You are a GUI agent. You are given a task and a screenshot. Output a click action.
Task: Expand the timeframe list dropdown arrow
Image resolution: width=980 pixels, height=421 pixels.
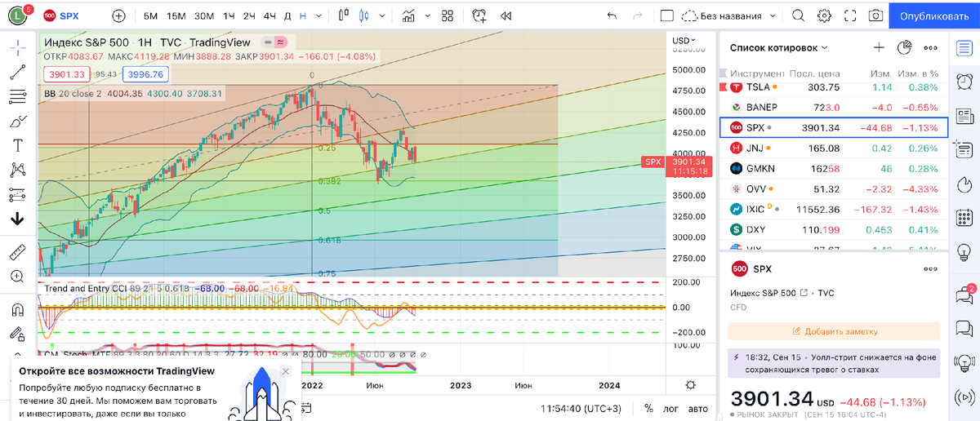tap(319, 16)
